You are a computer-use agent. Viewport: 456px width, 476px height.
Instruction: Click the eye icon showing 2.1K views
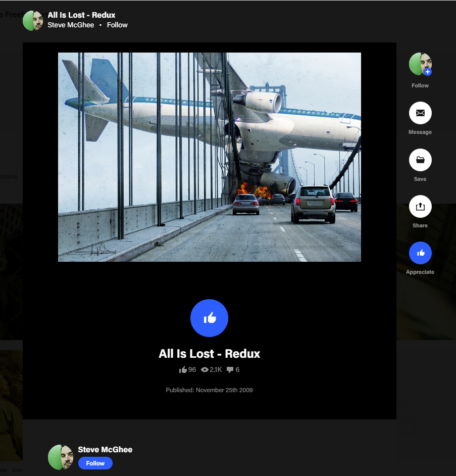pyautogui.click(x=205, y=370)
